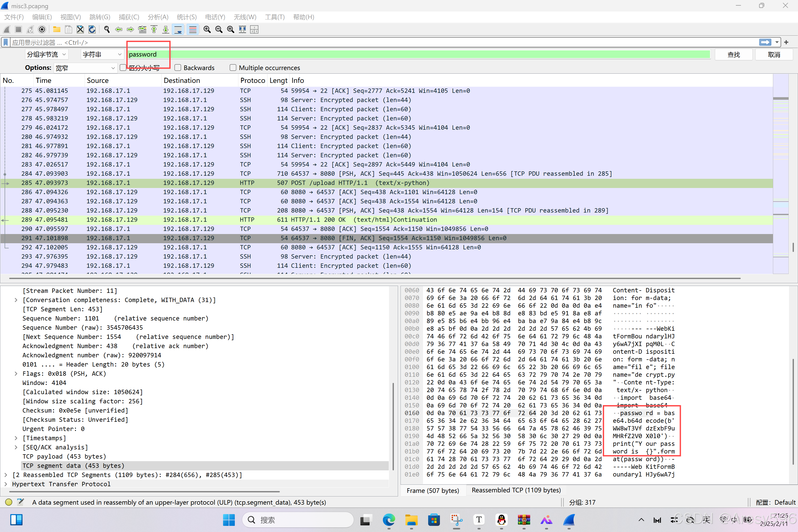Enable Multiple occurrences checkbox

233,68
